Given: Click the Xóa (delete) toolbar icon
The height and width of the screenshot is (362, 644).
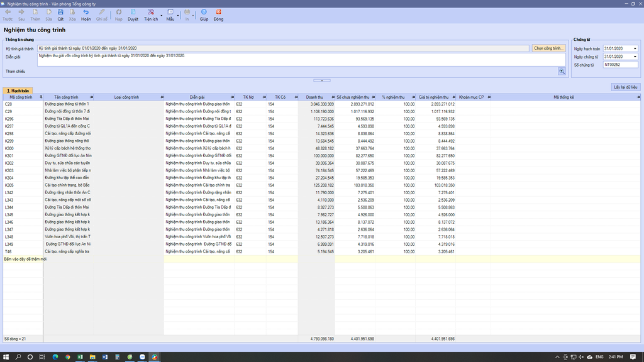Looking at the screenshot, I should point(72,13).
